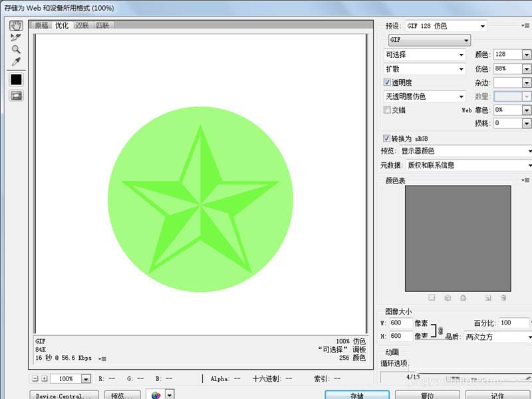Click the zoom out minus button
This screenshot has width=532, height=399.
[x=35, y=378]
